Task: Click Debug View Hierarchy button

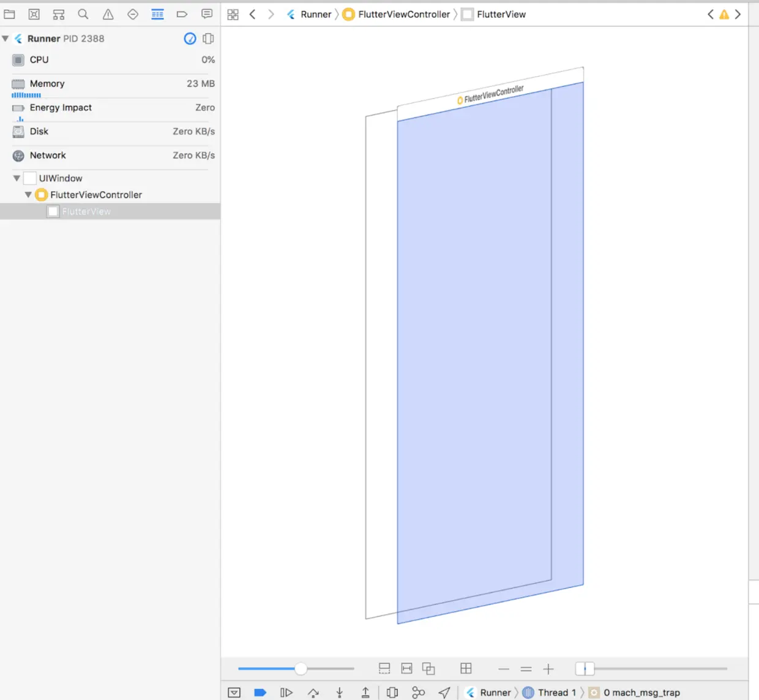Action: 392,693
